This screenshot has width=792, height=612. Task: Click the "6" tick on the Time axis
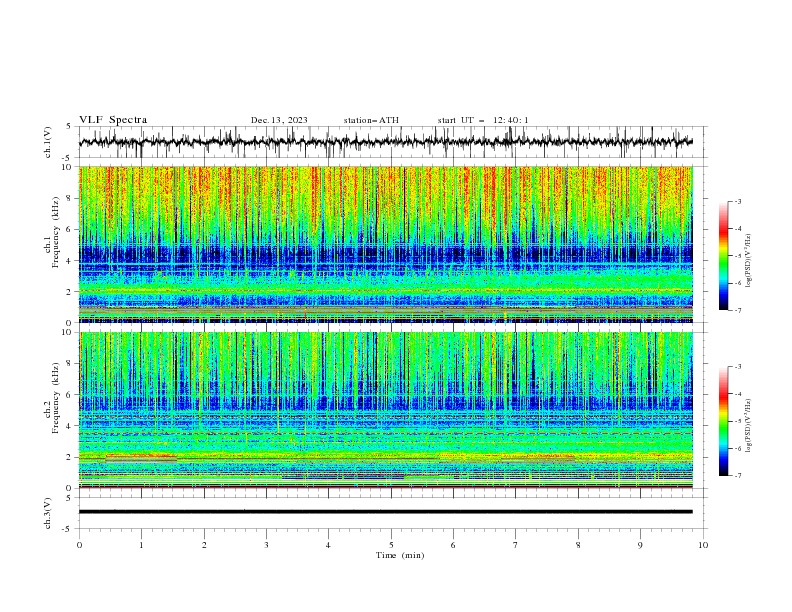[453, 545]
